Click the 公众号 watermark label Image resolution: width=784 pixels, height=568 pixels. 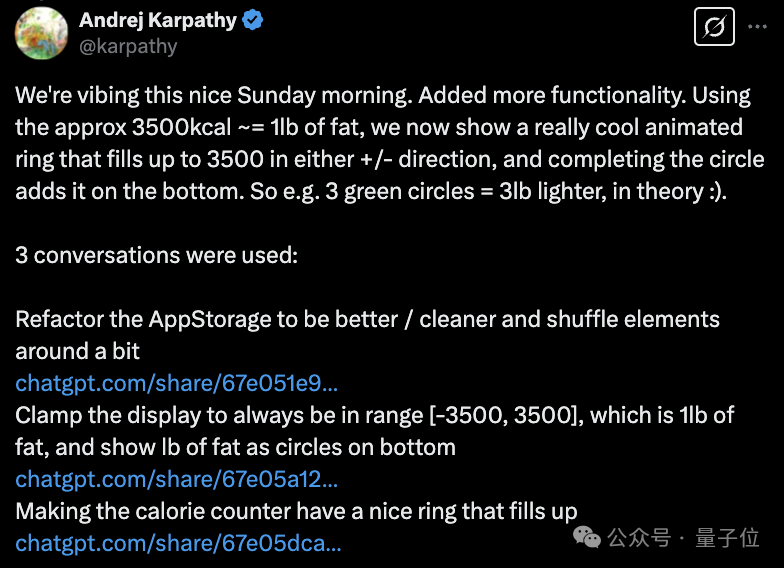[640, 538]
